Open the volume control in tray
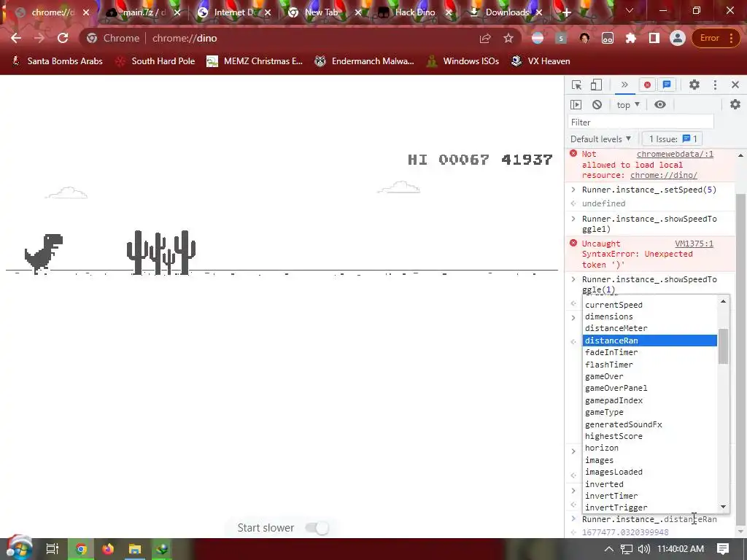This screenshot has width=747, height=560. pyautogui.click(x=643, y=549)
